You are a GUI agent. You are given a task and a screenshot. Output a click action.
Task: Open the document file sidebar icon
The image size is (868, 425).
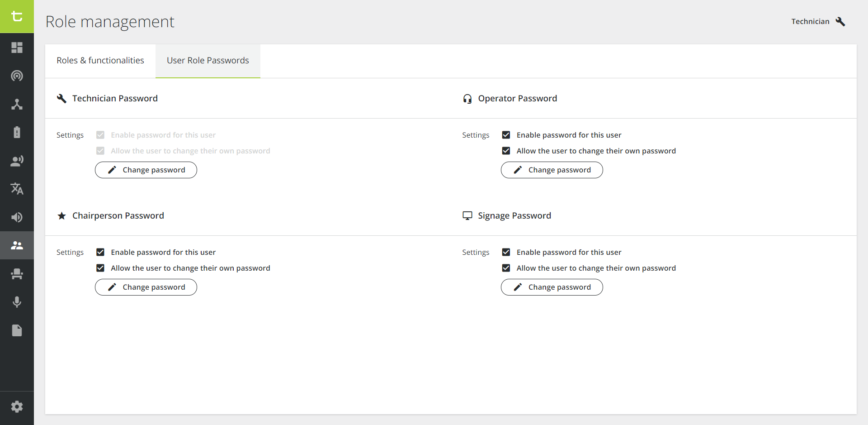(x=17, y=330)
